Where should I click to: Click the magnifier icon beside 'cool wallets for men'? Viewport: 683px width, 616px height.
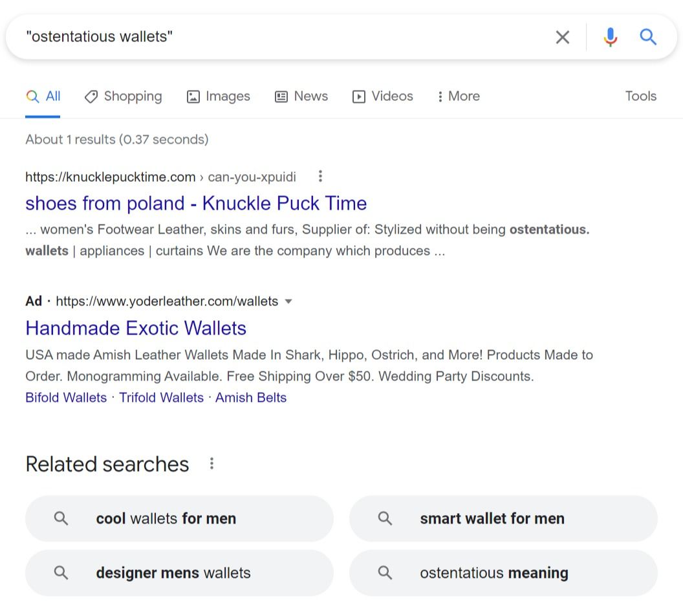click(x=61, y=518)
